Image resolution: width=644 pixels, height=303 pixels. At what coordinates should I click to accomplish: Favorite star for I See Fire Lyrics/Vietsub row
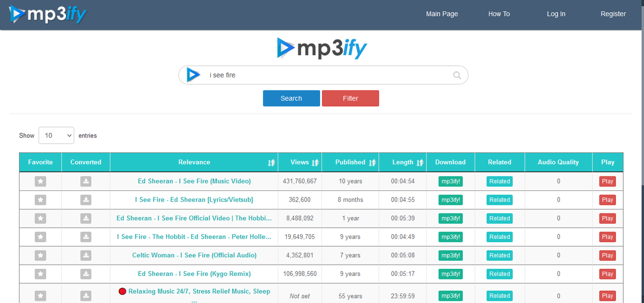[40, 200]
